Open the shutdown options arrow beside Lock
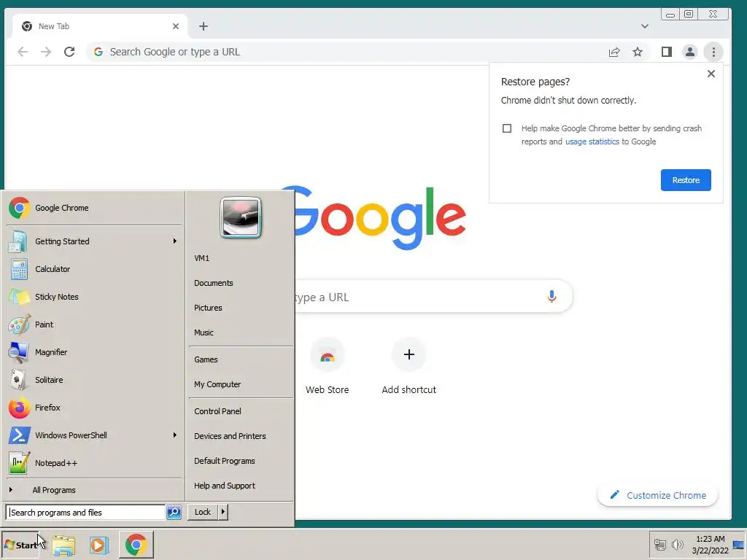 (223, 512)
